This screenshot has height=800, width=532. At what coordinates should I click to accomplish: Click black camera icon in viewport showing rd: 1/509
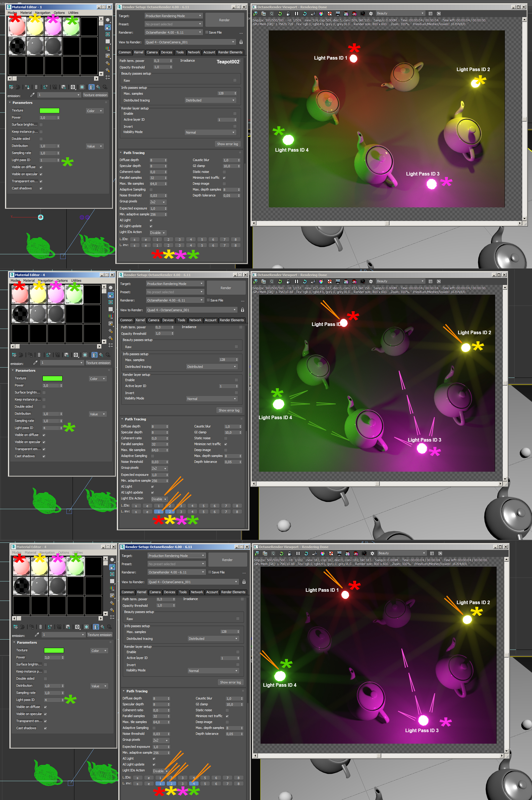(x=363, y=14)
